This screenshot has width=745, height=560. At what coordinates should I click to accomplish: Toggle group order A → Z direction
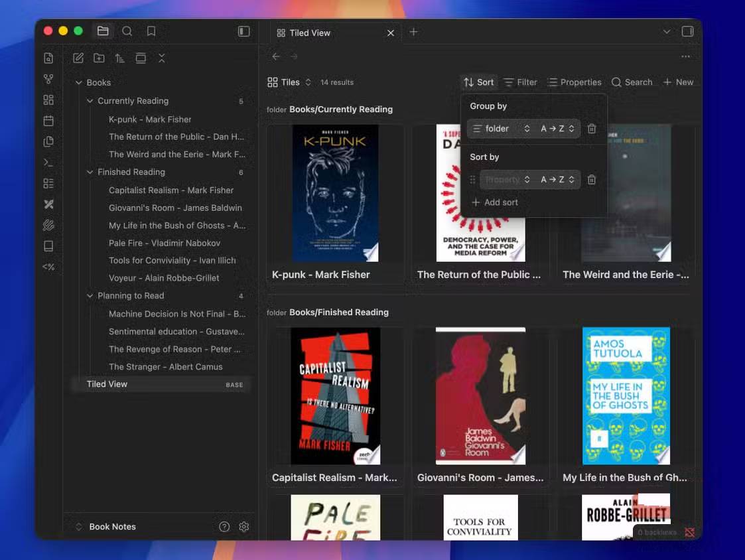[x=557, y=129]
